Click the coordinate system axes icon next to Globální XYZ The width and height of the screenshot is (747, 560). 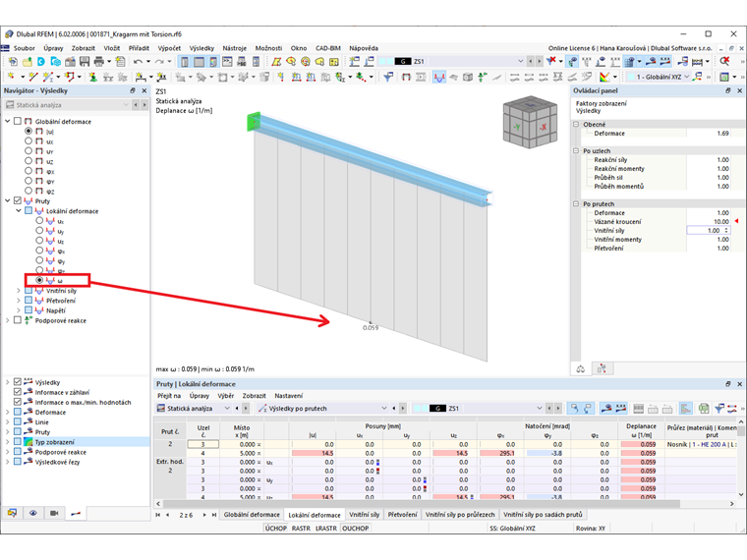click(699, 77)
